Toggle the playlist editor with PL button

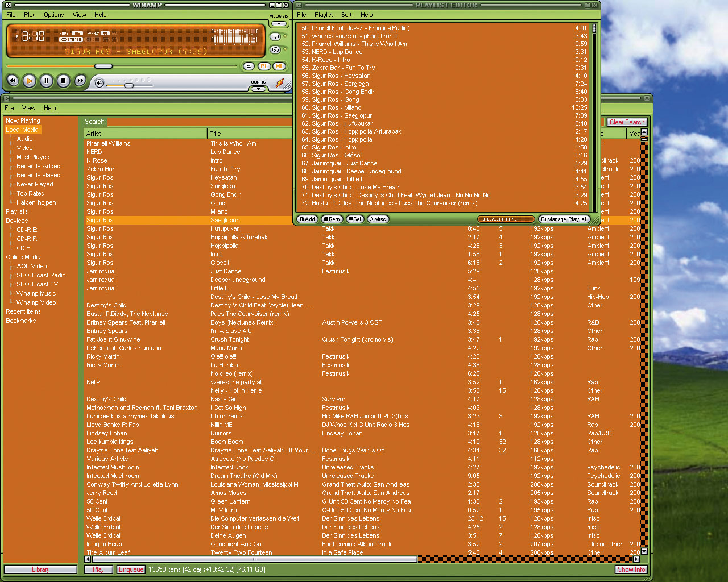(x=264, y=66)
